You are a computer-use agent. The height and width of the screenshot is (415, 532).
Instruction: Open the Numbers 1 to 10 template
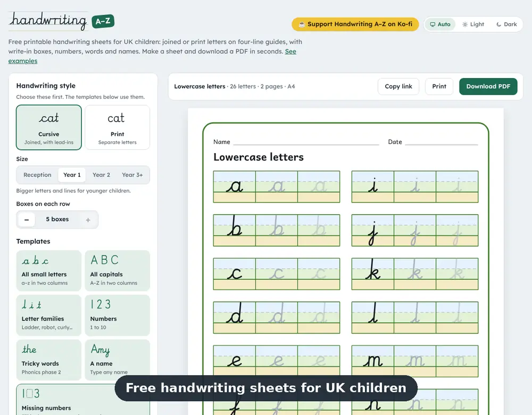(118, 315)
